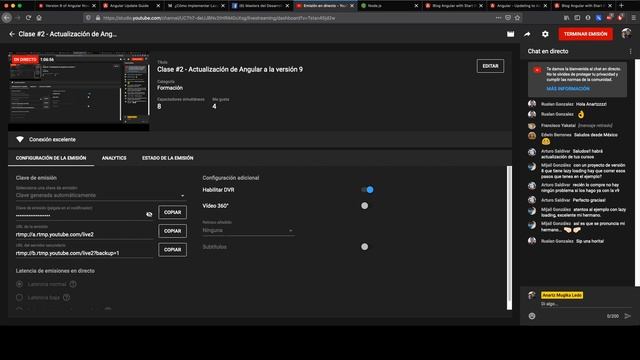Click help icon next to Latencia baja
The height and width of the screenshot is (360, 640).
[x=67, y=298]
